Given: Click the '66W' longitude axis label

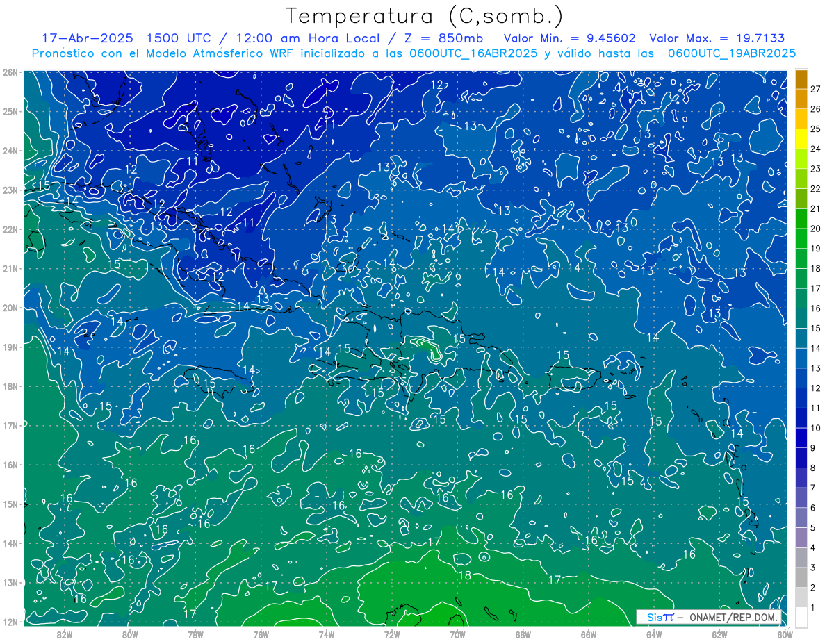Looking at the screenshot, I should click(x=589, y=634).
